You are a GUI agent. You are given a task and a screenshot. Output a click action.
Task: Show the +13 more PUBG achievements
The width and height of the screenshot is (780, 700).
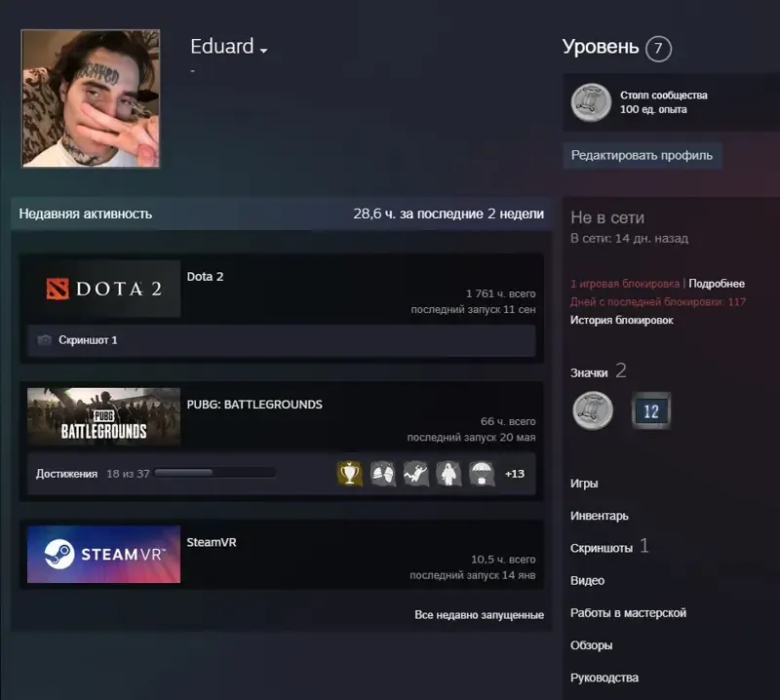tap(515, 474)
